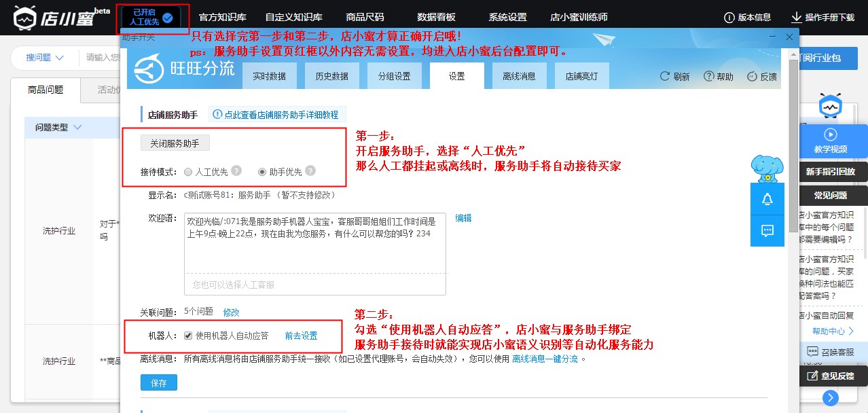
Task: Select the 人工优先 radio option
Action: tap(188, 172)
